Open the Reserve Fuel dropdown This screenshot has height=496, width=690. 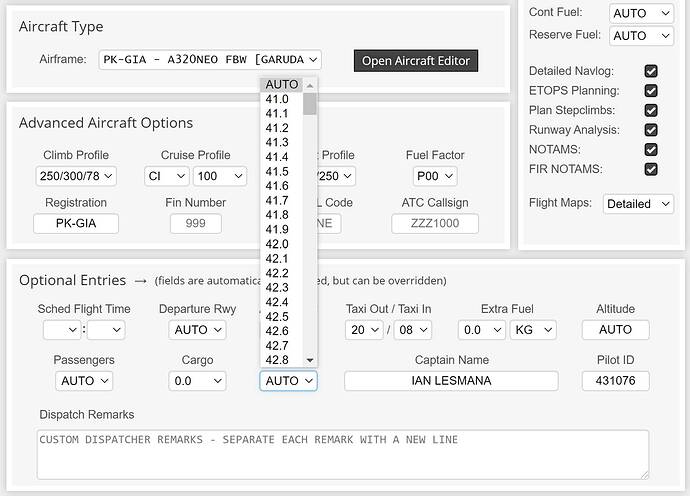tap(642, 35)
